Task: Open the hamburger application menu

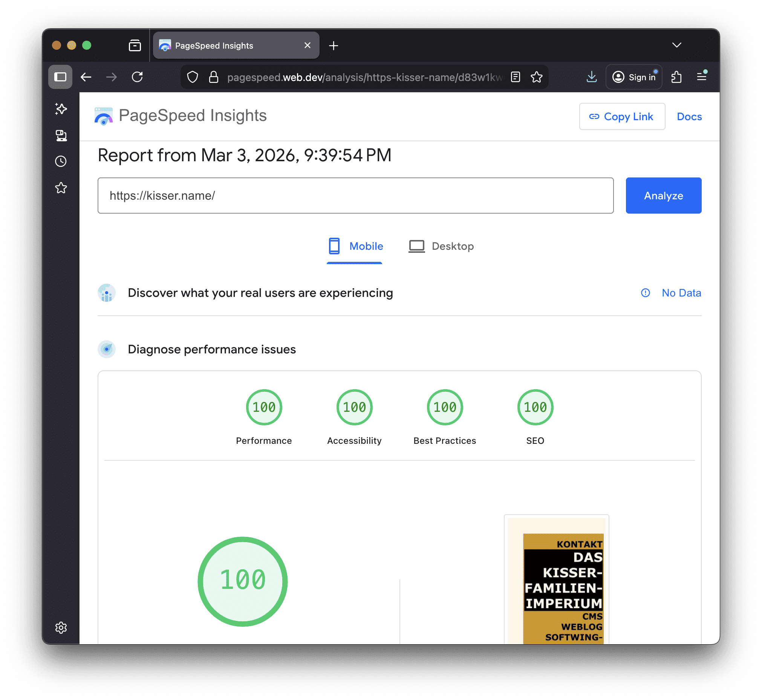Action: [x=702, y=76]
